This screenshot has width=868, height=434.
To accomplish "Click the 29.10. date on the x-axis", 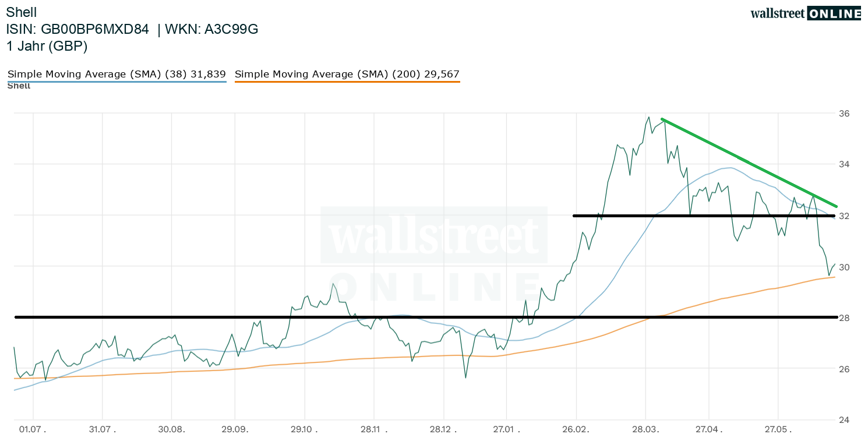I will click(x=305, y=429).
